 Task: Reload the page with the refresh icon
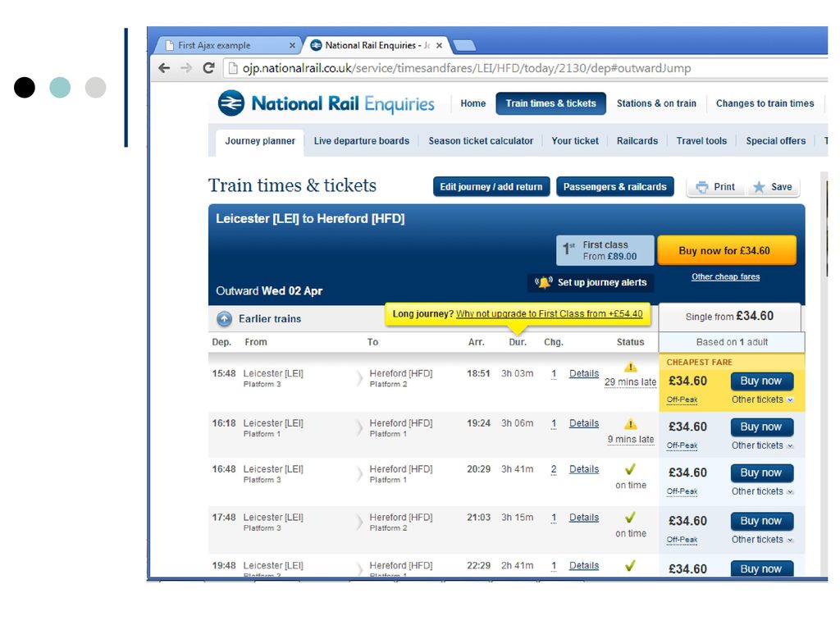pyautogui.click(x=208, y=68)
